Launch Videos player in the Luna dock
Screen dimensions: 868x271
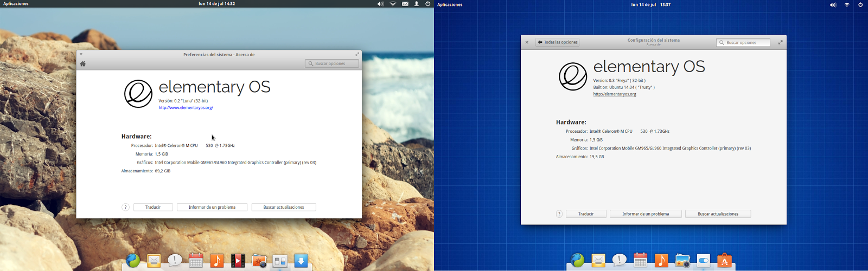pos(238,261)
